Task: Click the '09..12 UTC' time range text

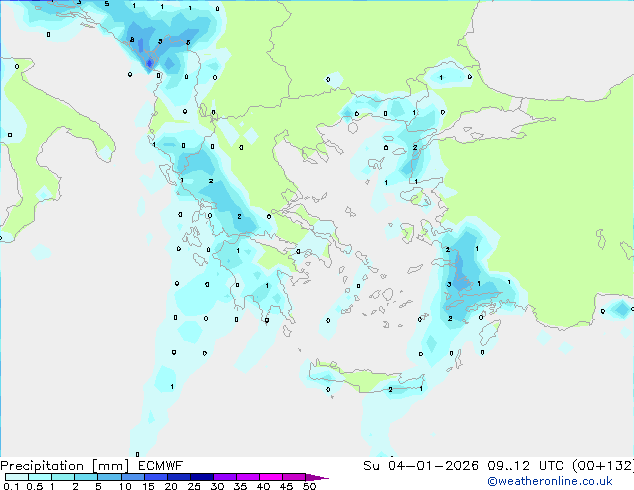Action: (x=526, y=466)
